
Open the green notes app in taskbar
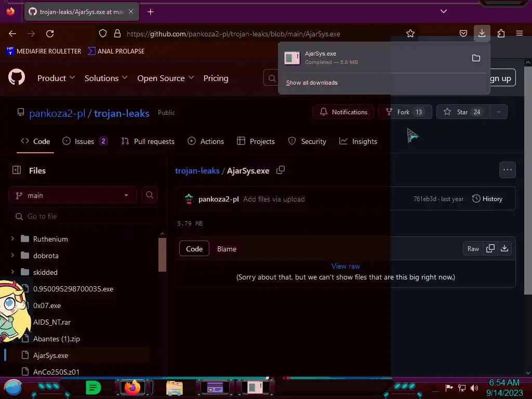click(x=93, y=388)
